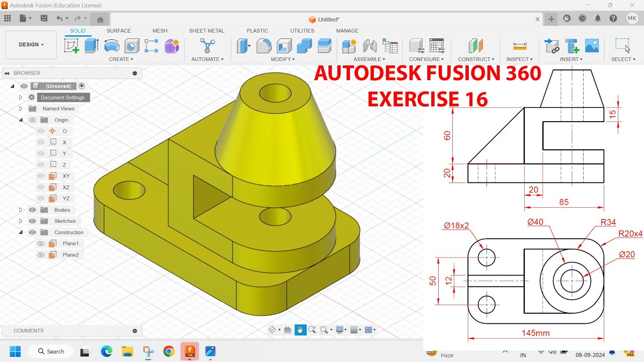Collapse the Origin folder

tap(21, 120)
